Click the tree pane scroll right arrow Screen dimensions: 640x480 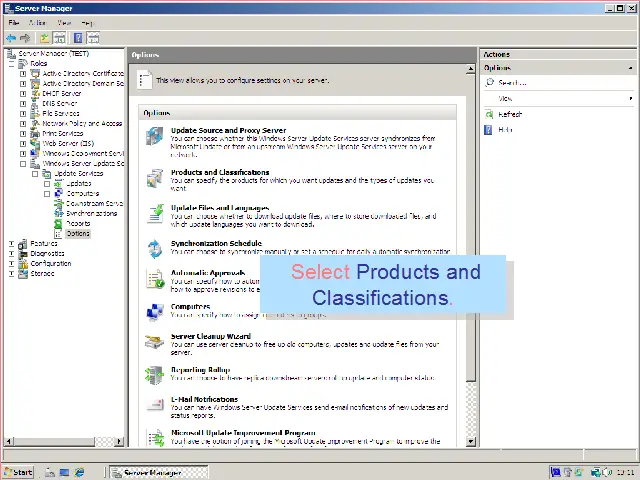pos(119,441)
